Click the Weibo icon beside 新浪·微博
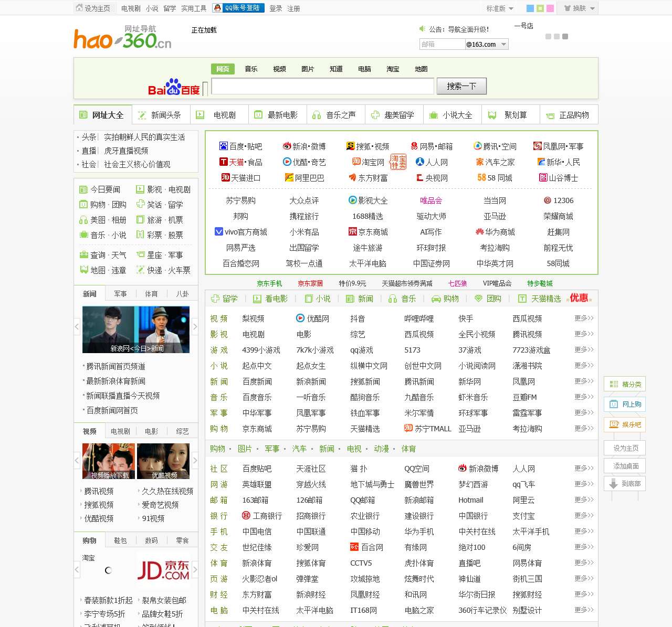This screenshot has height=627, width=672. [287, 146]
